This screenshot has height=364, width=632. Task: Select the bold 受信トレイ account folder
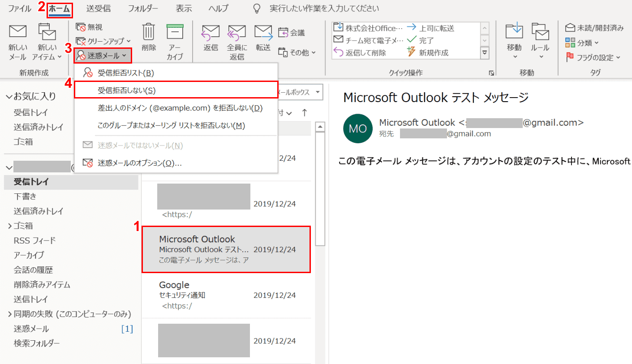pyautogui.click(x=71, y=182)
